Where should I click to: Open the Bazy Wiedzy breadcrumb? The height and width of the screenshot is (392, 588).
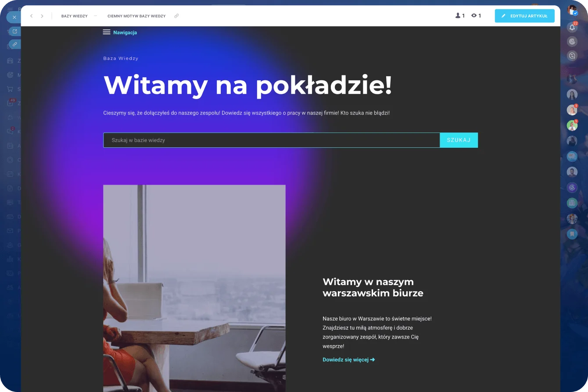[74, 16]
